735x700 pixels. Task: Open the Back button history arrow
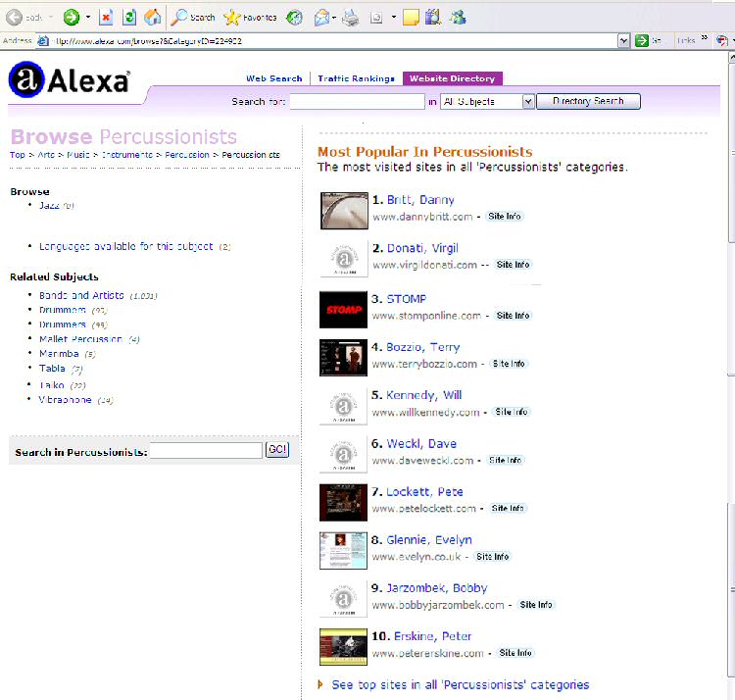coord(50,17)
